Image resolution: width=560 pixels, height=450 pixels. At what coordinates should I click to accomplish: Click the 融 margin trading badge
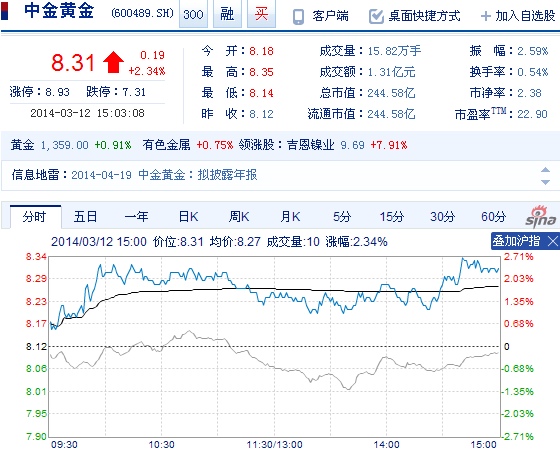point(227,14)
